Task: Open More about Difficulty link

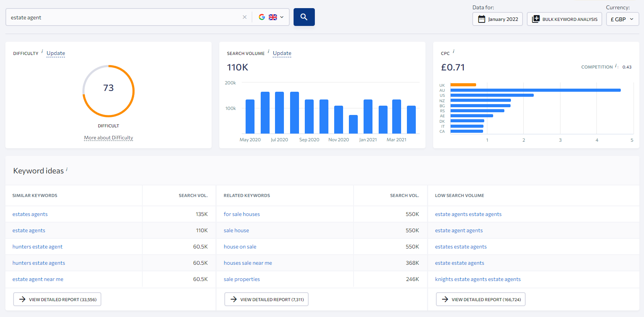Action: pyautogui.click(x=108, y=138)
